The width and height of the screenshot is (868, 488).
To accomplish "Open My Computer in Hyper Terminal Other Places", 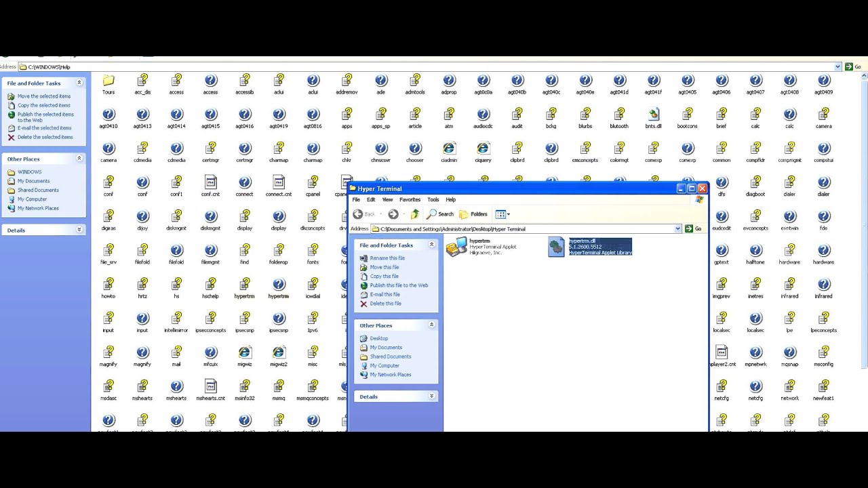I will (384, 365).
